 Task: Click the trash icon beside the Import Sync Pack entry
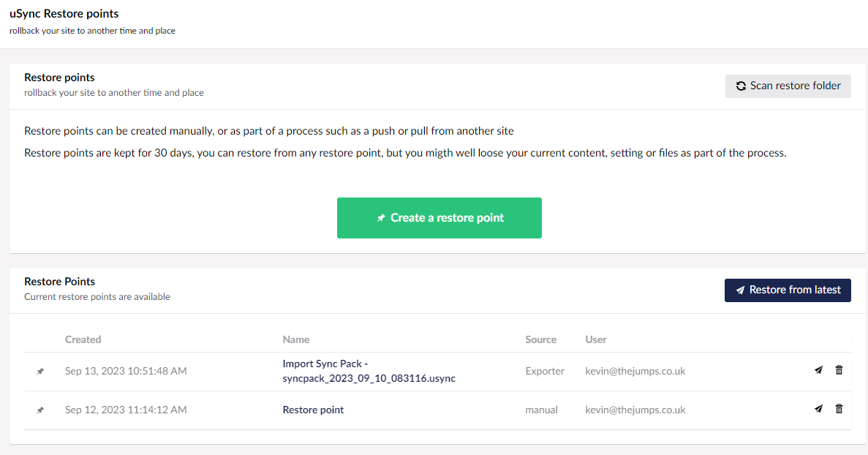click(839, 370)
